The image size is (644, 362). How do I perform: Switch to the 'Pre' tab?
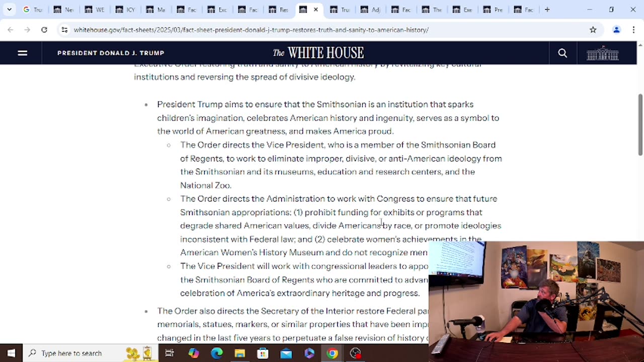(x=494, y=10)
